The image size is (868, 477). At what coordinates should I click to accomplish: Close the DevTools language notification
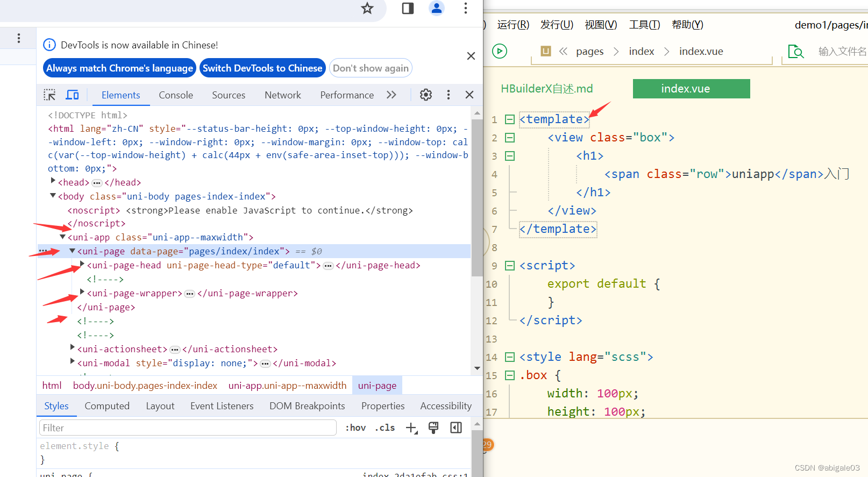pos(471,56)
